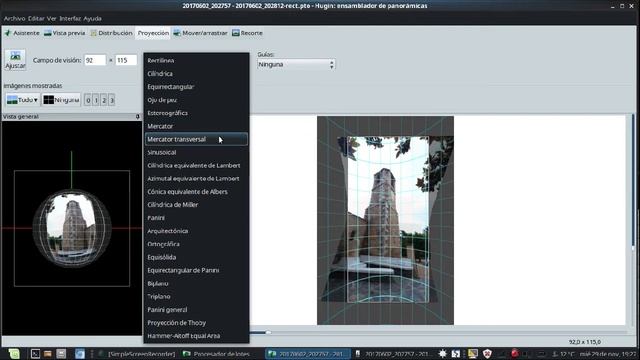Choose Cilíndrica equivalente de Lambert
Viewport: 640px width, 360px height.
pyautogui.click(x=196, y=165)
